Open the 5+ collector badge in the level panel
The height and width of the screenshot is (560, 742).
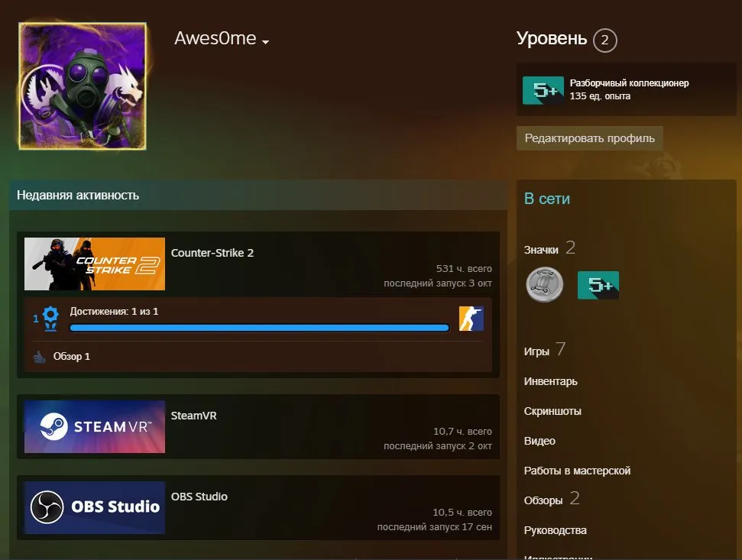click(543, 90)
